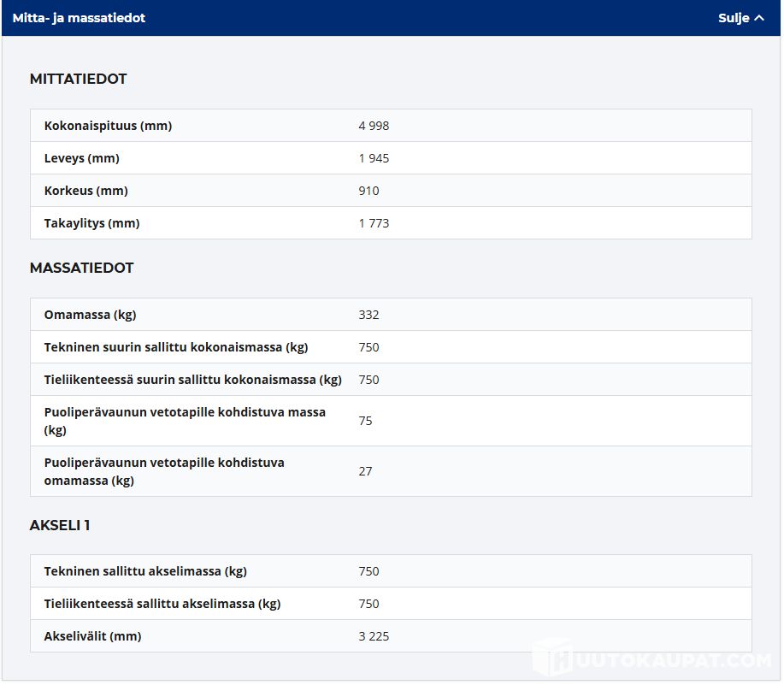784x685 pixels.
Task: Click the Kokonaispituus (mm) row label
Action: tap(108, 126)
